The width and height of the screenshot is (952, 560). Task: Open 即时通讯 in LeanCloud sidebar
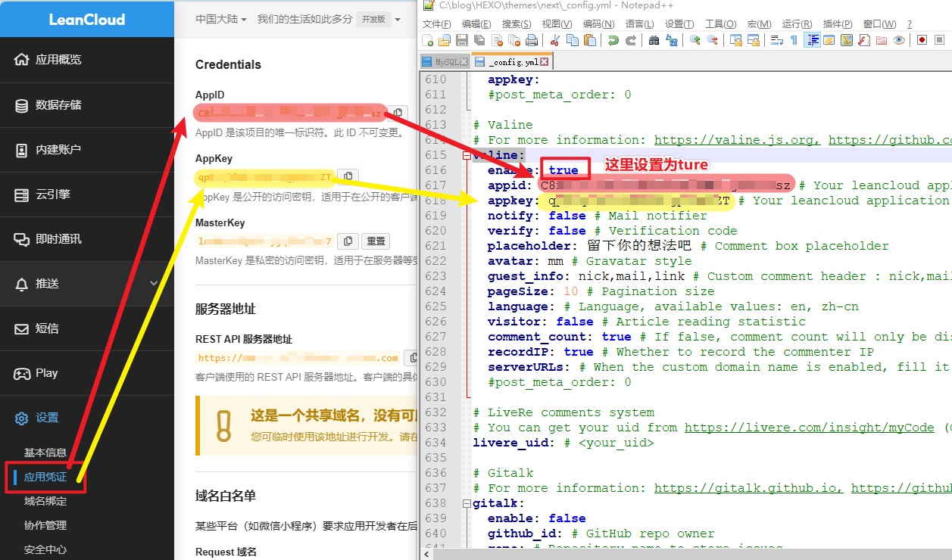tap(87, 239)
